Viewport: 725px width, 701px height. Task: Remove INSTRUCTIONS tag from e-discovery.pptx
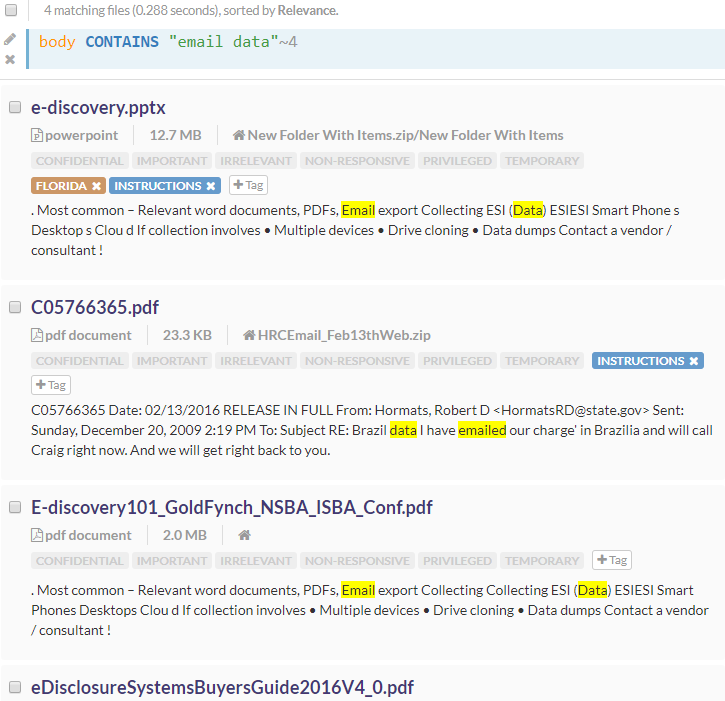click(x=211, y=186)
